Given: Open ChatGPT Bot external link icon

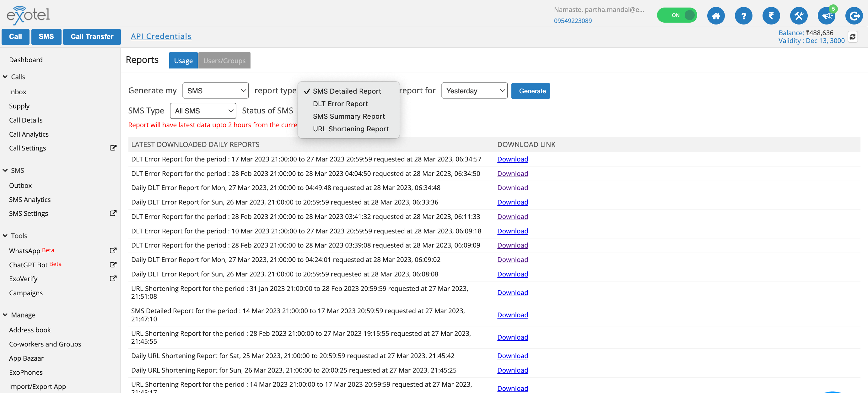Looking at the screenshot, I should point(113,265).
